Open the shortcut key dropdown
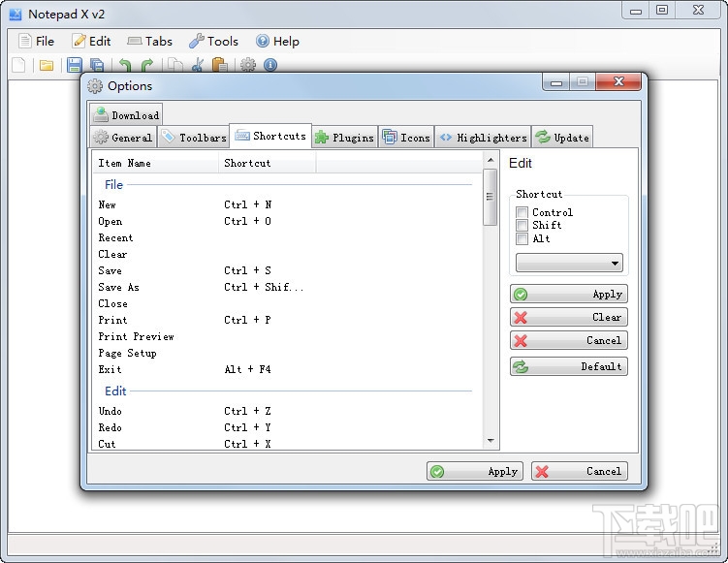The height and width of the screenshot is (563, 728). click(x=569, y=264)
